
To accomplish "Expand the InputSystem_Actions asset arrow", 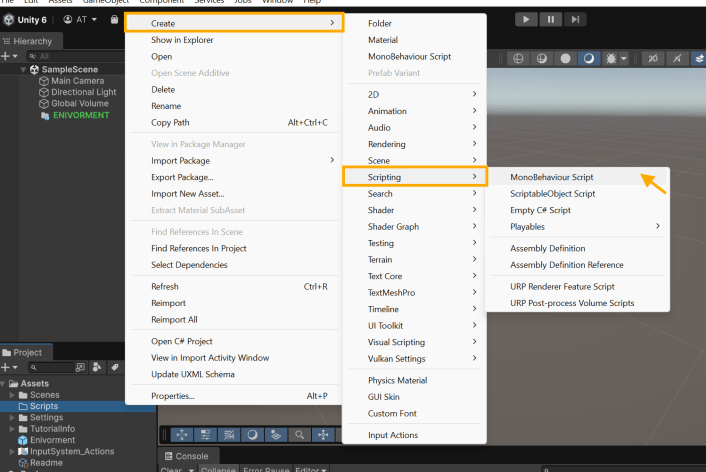I will click(x=12, y=451).
